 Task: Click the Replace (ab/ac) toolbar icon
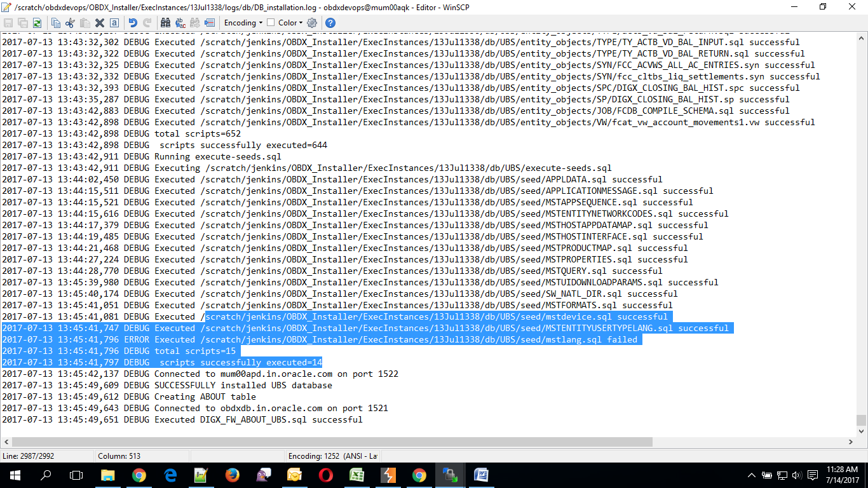(180, 23)
